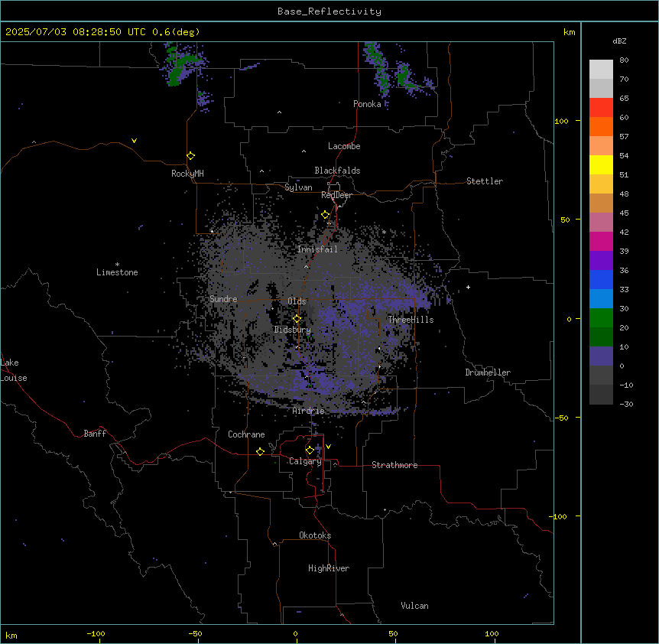The height and width of the screenshot is (644, 659).
Task: Click the 100 tick label on right y-axis
Action: tap(561, 122)
